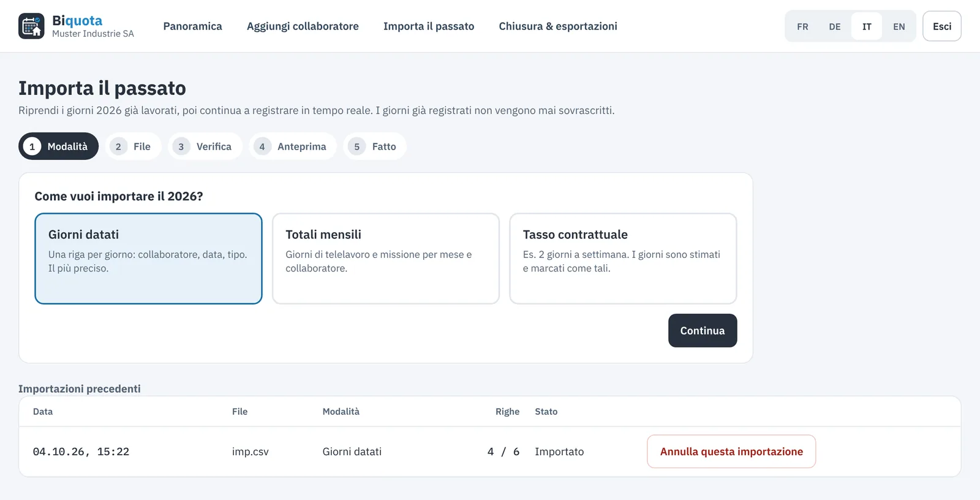Click the Come vuoi importare il 2026? heading
980x500 pixels.
pyautogui.click(x=119, y=196)
